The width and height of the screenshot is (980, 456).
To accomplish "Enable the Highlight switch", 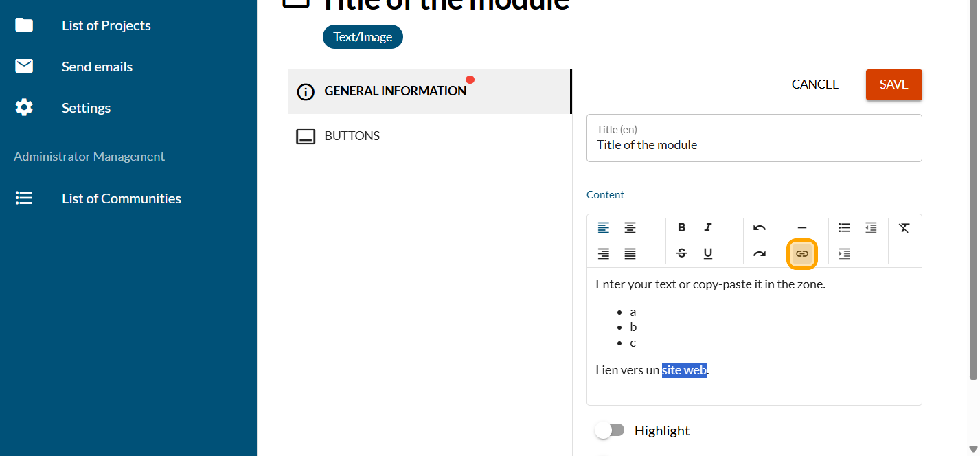I will pyautogui.click(x=609, y=431).
